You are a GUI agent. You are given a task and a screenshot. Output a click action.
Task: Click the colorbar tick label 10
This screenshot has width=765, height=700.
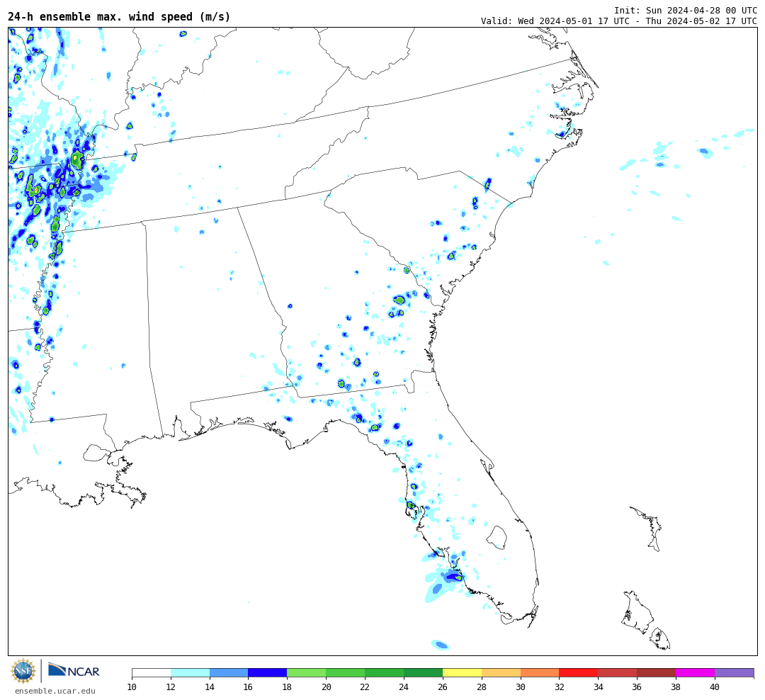(132, 687)
